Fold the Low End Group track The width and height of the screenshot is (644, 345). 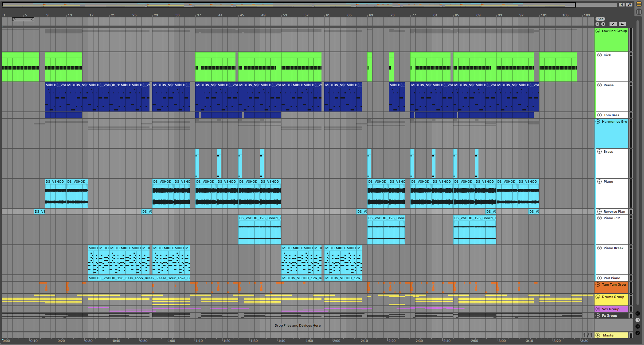(598, 31)
